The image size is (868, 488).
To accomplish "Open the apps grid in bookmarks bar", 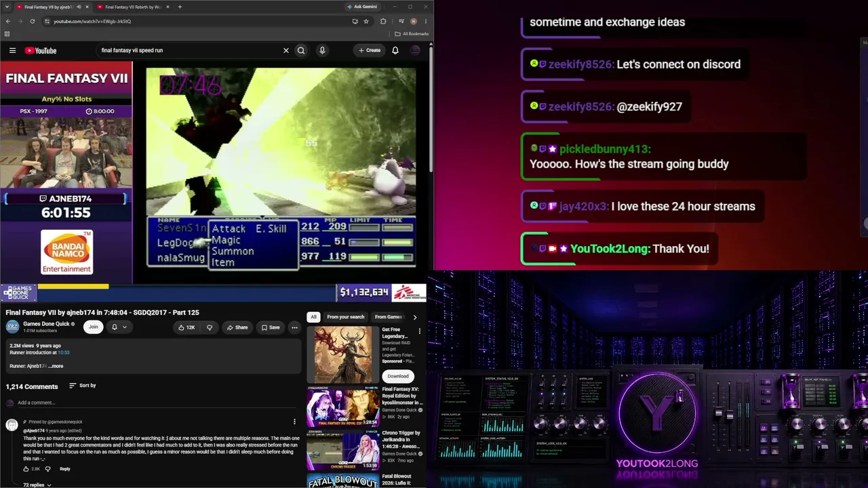I will [7, 34].
